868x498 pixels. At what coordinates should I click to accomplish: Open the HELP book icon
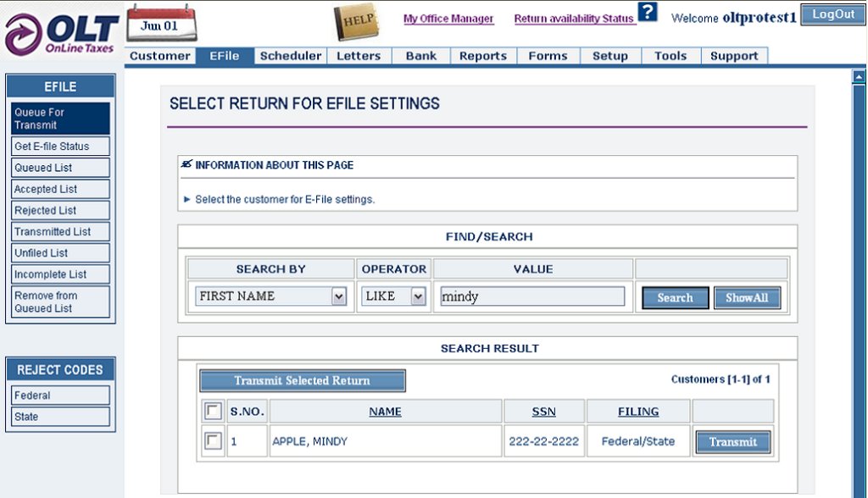(357, 22)
